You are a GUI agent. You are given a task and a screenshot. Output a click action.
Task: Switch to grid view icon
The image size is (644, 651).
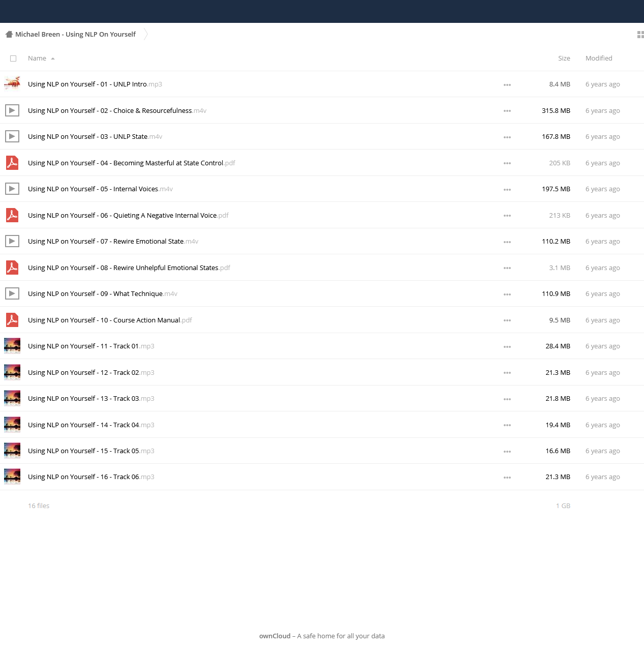640,35
